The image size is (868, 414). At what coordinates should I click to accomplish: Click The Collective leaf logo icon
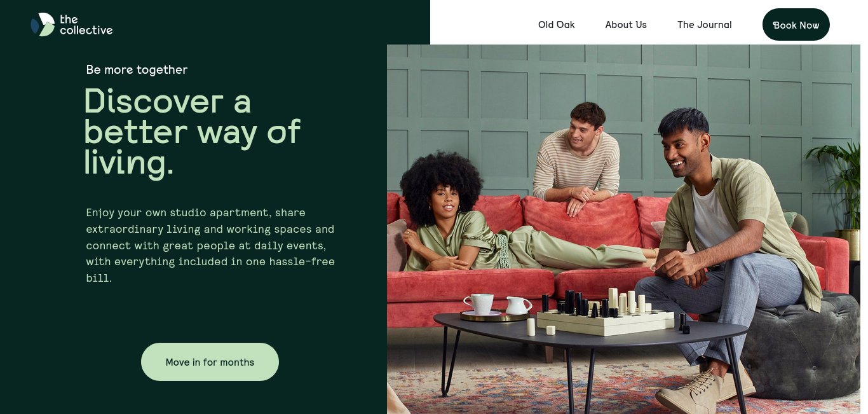43,25
